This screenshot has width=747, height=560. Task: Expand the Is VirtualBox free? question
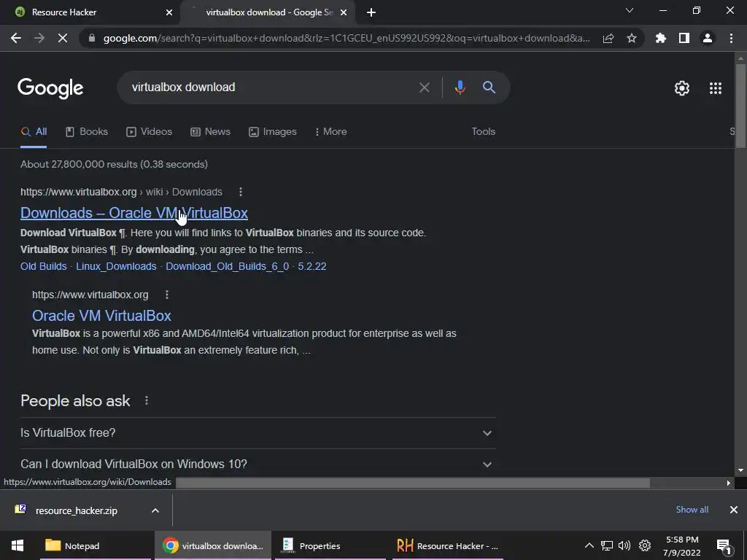(258, 433)
